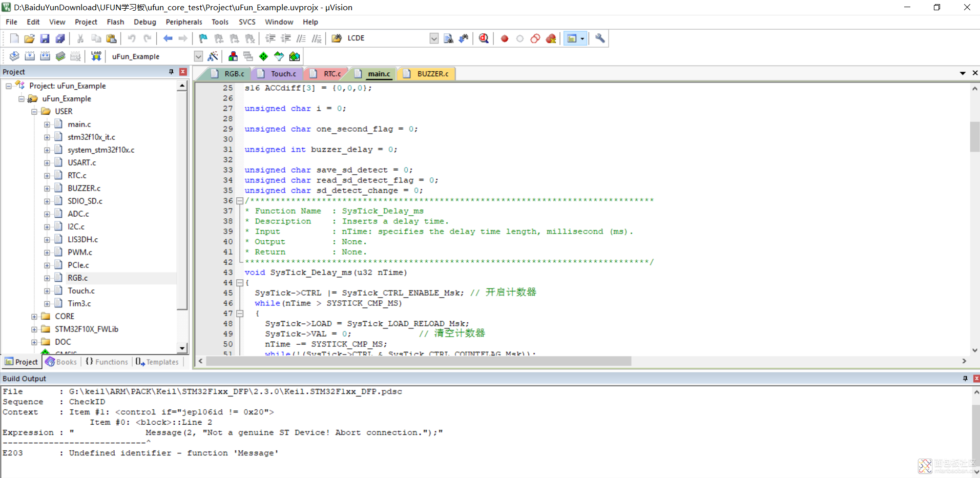Switch to the RTC.c editor tab

tap(326, 74)
